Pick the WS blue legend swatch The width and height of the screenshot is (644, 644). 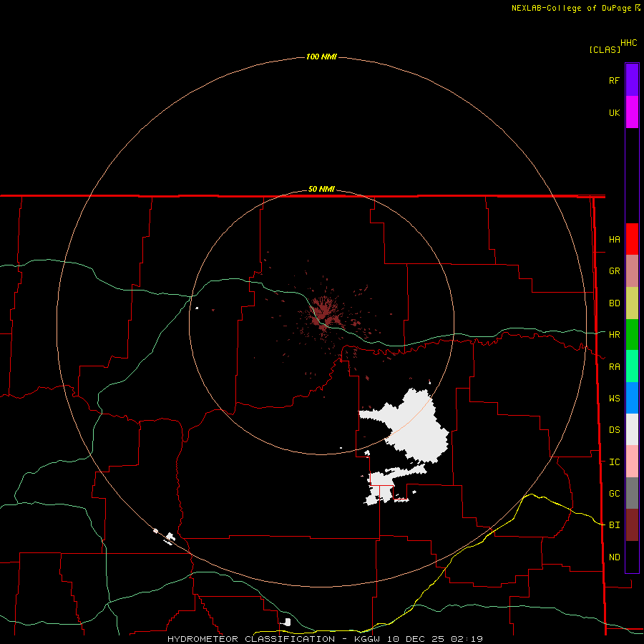tap(632, 398)
